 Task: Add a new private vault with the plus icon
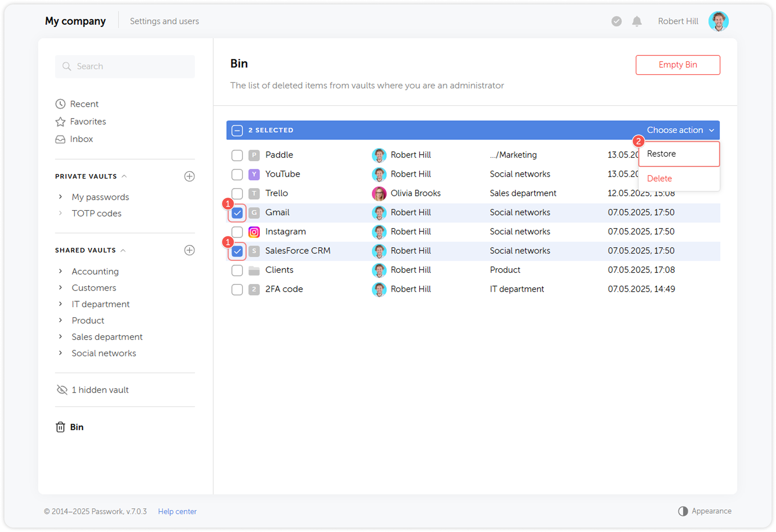pyautogui.click(x=189, y=176)
